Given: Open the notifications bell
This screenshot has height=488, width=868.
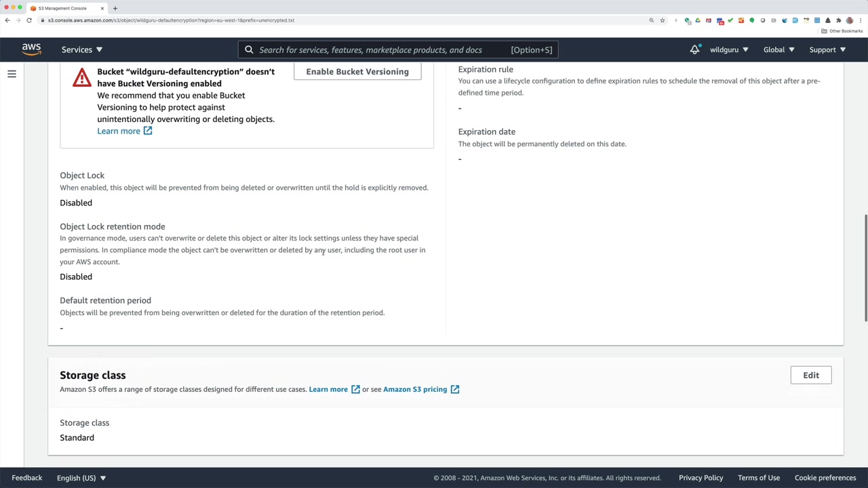Looking at the screenshot, I should (695, 49).
